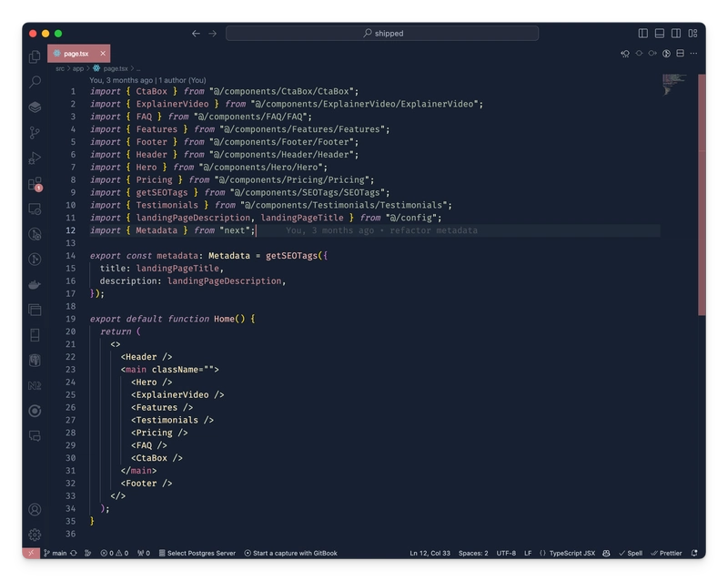Open changes with working file icon
This screenshot has width=728, height=581.
[640, 54]
